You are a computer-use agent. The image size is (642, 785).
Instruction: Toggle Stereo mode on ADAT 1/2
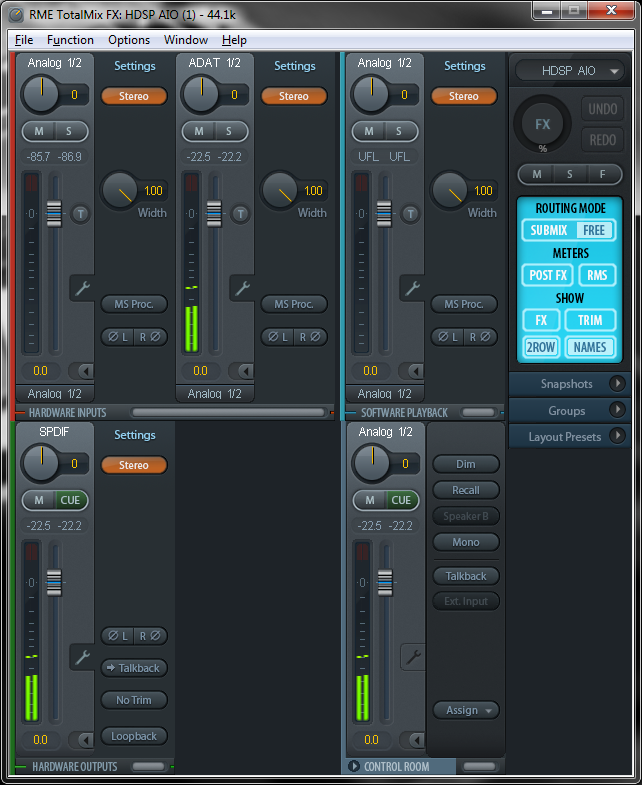click(294, 96)
